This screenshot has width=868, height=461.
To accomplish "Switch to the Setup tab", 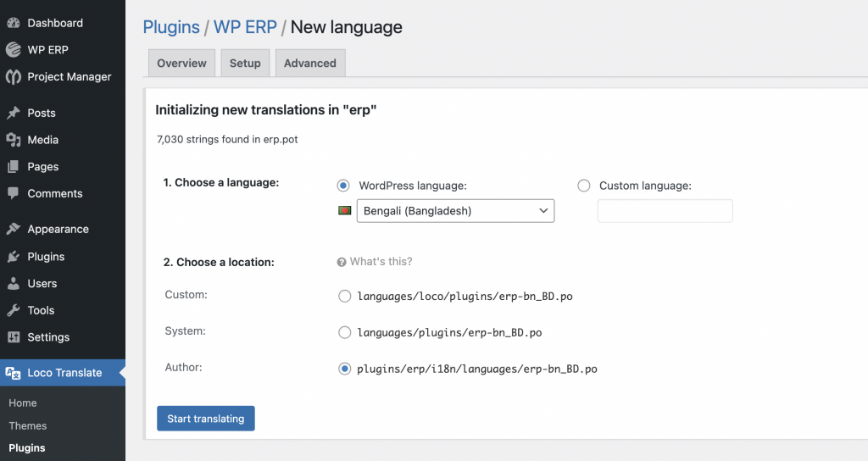I will pyautogui.click(x=245, y=63).
